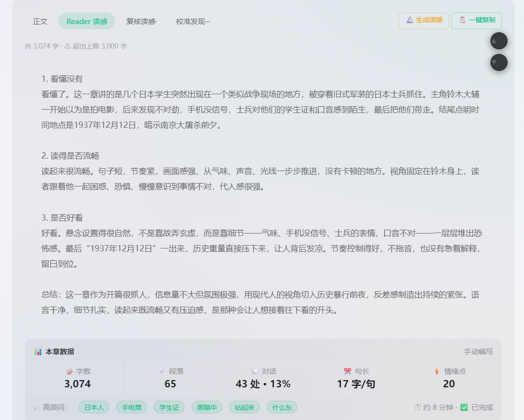Click the heading 3. 是否好看
The width and height of the screenshot is (524, 420).
(62, 218)
